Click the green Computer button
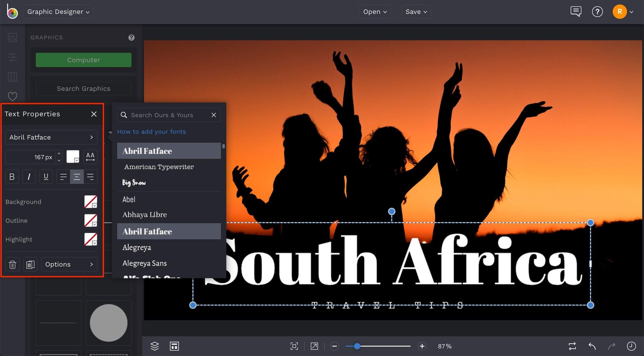 click(x=83, y=60)
